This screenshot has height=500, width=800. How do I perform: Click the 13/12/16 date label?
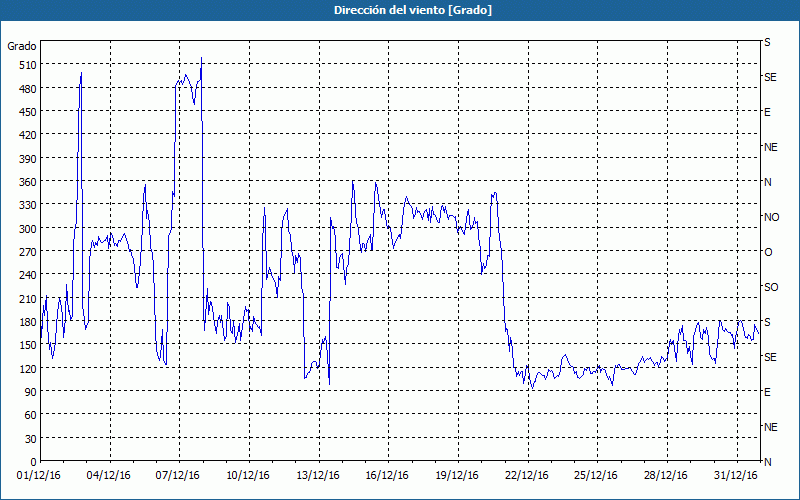tap(318, 476)
